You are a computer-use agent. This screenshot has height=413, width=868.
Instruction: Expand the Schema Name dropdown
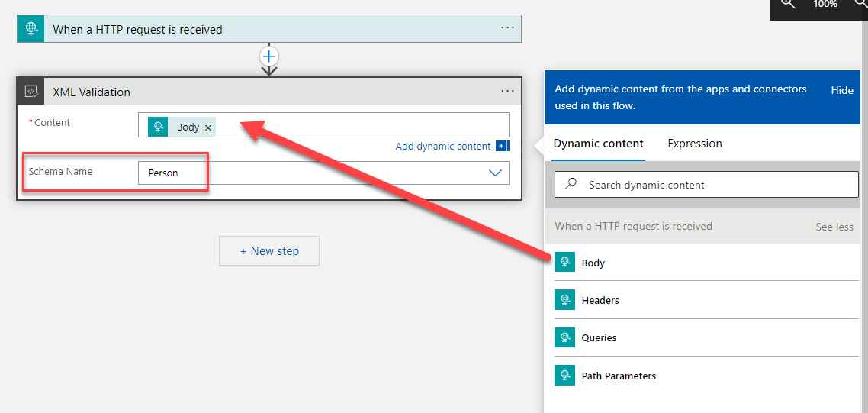[x=496, y=173]
